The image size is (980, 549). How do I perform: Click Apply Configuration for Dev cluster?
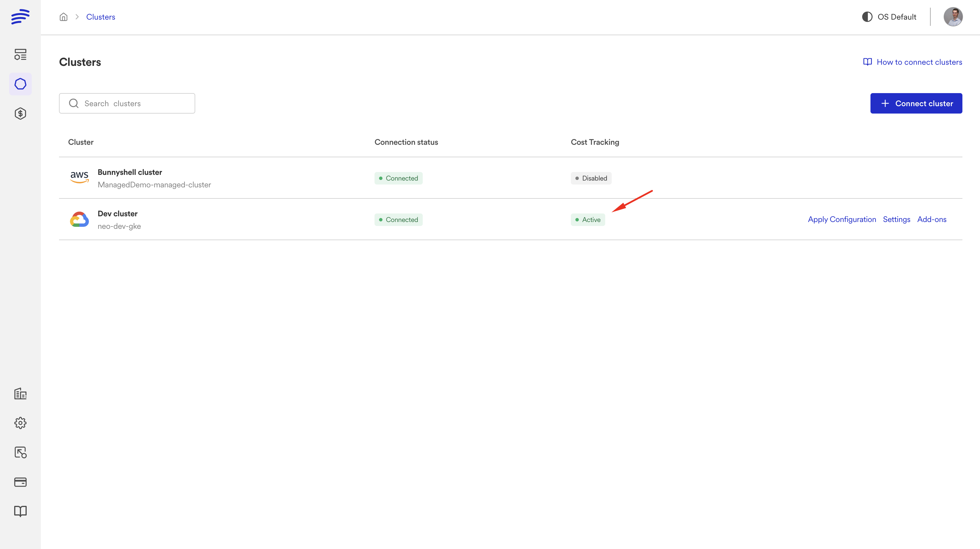click(x=842, y=219)
